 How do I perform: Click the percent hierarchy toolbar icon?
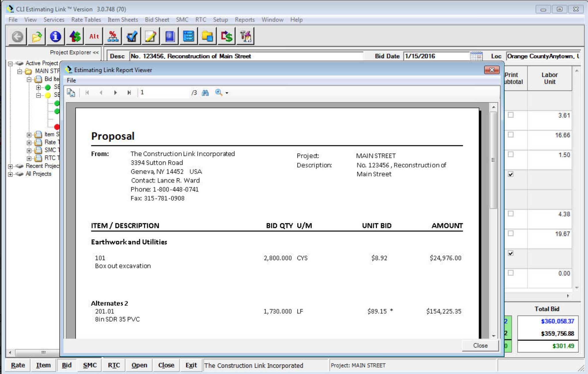(x=113, y=37)
